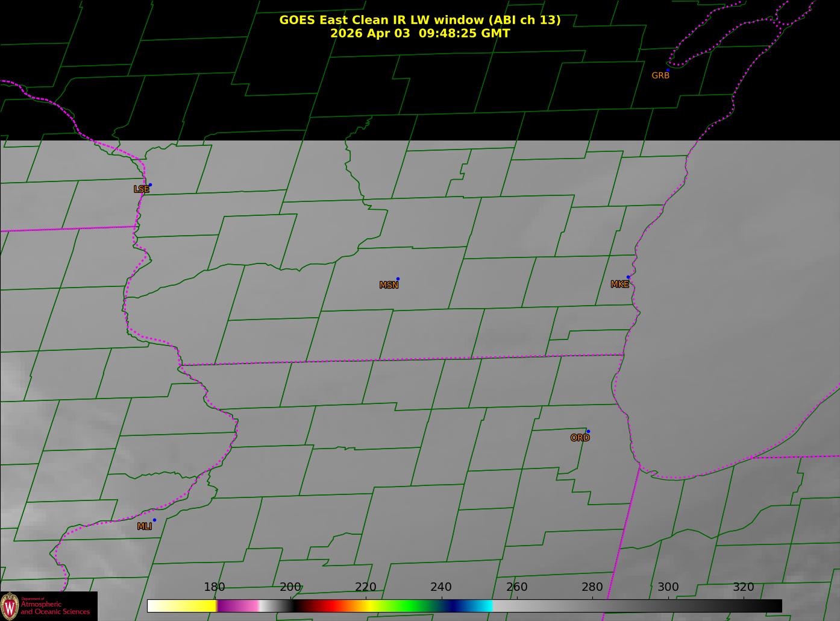Image resolution: width=840 pixels, height=621 pixels.
Task: Click the blue station dot at MSN
Action: (398, 279)
